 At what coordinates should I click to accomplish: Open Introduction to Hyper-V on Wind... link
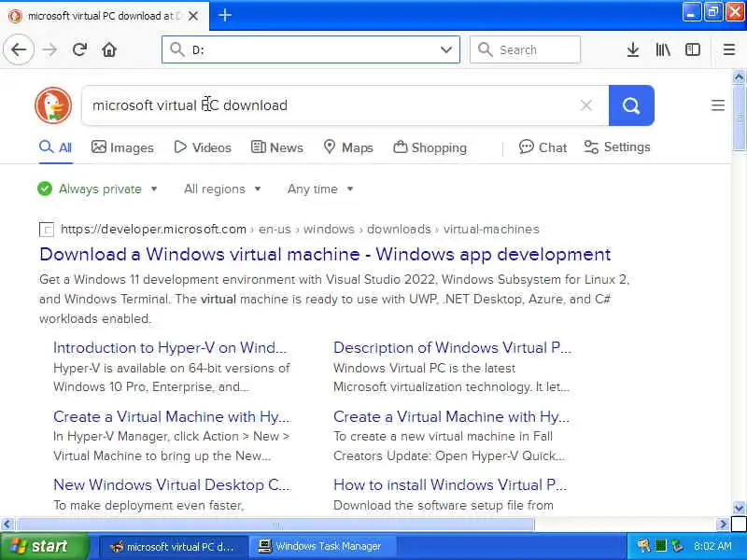click(170, 347)
